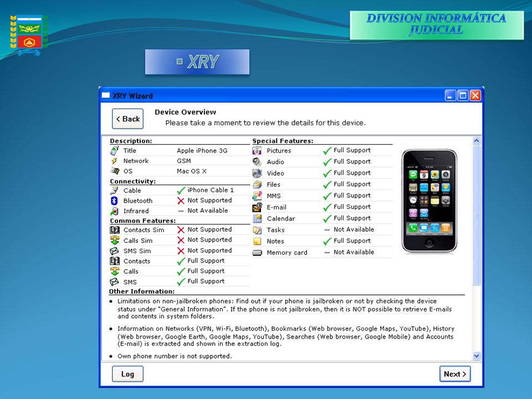Click the Calls Sim phone icon

pos(115,240)
